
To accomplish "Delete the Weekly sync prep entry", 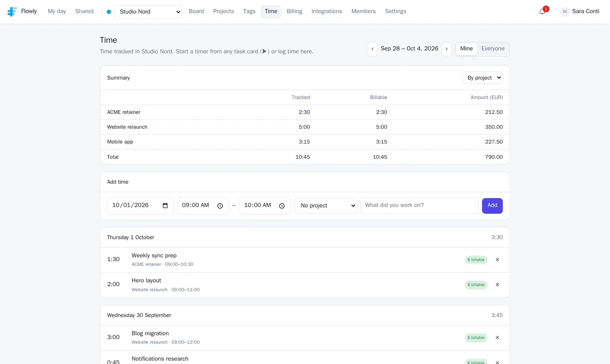I will tap(497, 260).
